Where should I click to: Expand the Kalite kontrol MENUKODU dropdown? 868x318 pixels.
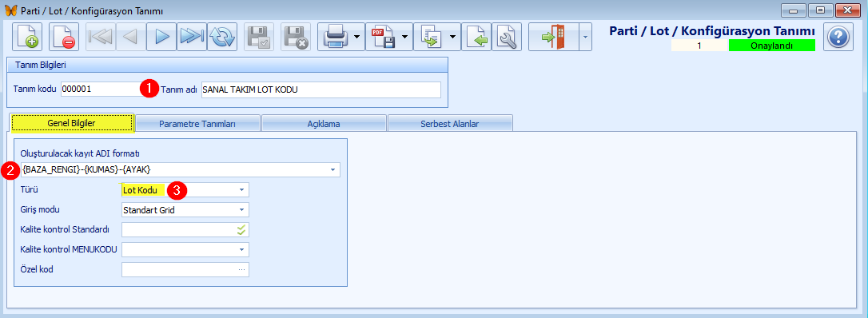[x=241, y=250]
